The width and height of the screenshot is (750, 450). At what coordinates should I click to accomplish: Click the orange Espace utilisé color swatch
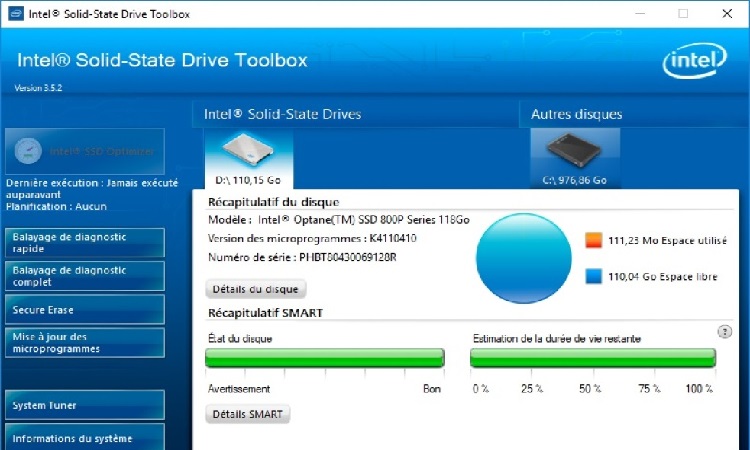pyautogui.click(x=594, y=240)
